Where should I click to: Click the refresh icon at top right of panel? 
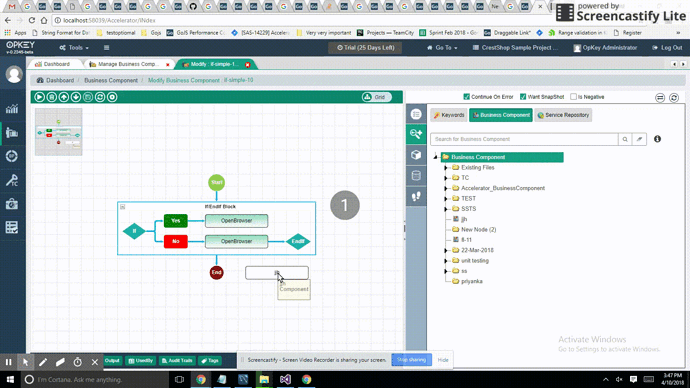click(674, 98)
